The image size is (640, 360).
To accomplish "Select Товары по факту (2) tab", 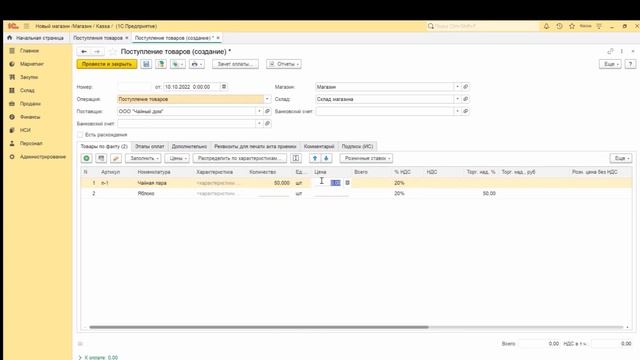I will pos(104,146).
